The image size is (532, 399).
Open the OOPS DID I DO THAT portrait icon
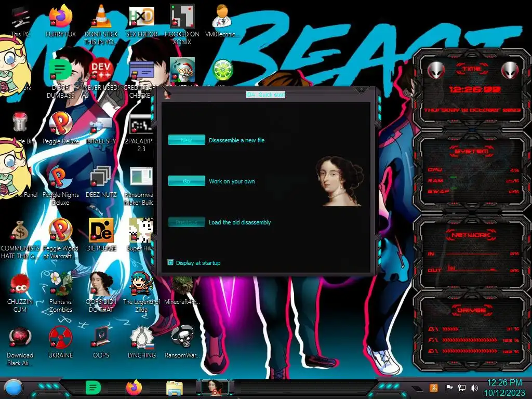pyautogui.click(x=101, y=284)
